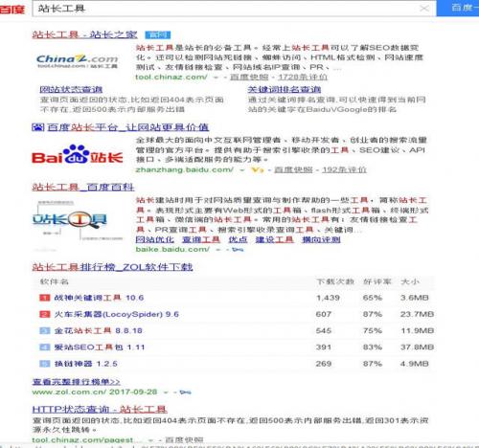Open the baike.baidu.com/ URL
The height and width of the screenshot is (448, 479).
(x=172, y=249)
